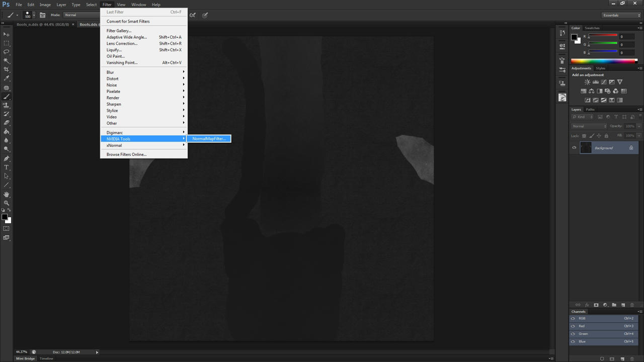Image resolution: width=644 pixels, height=362 pixels.
Task: Open the Layers panel flyout menu
Action: 639,110
